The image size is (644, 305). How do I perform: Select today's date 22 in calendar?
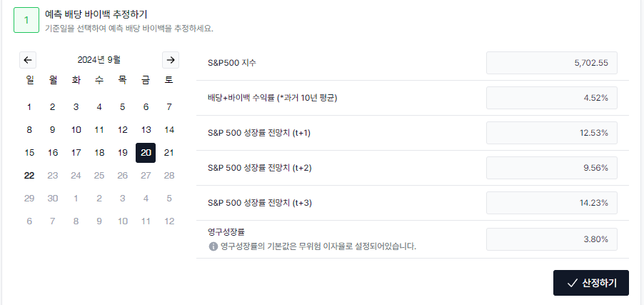(x=29, y=176)
